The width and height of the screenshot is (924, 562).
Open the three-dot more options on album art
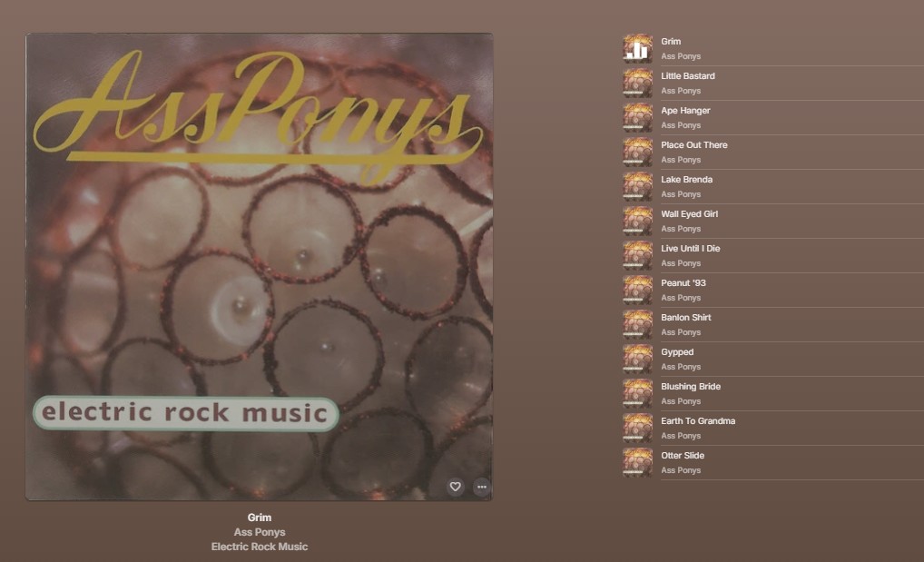[481, 487]
